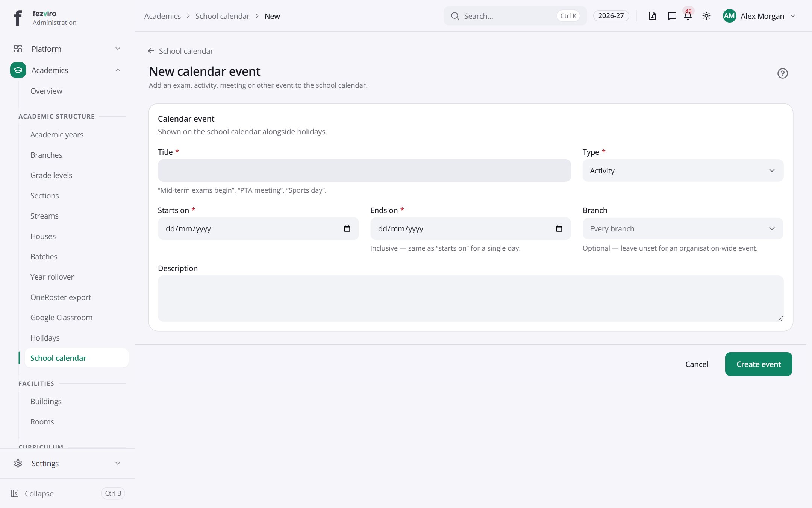
Task: Open the downloads file icon in header
Action: 652,16
